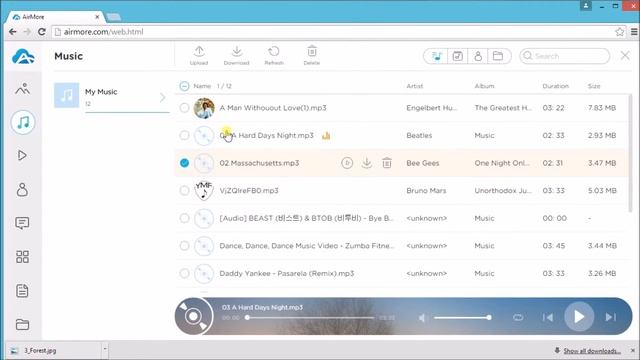
Task: Open the Contacts section in sidebar
Action: pyautogui.click(x=22, y=189)
